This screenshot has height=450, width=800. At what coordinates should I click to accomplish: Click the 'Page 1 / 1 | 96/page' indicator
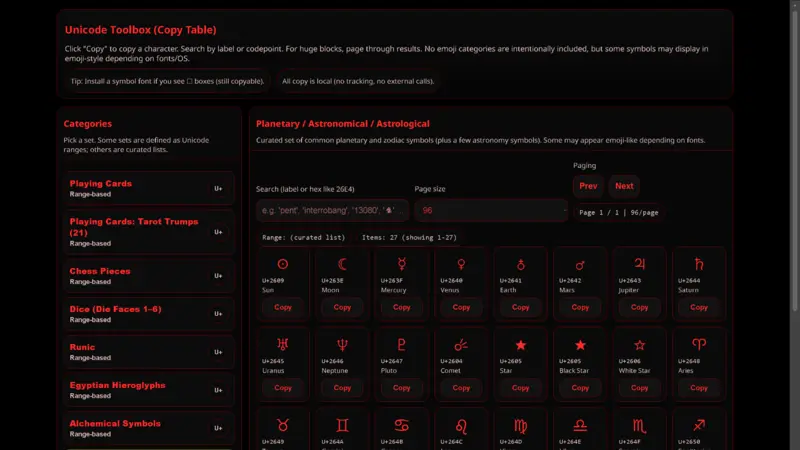pos(618,212)
